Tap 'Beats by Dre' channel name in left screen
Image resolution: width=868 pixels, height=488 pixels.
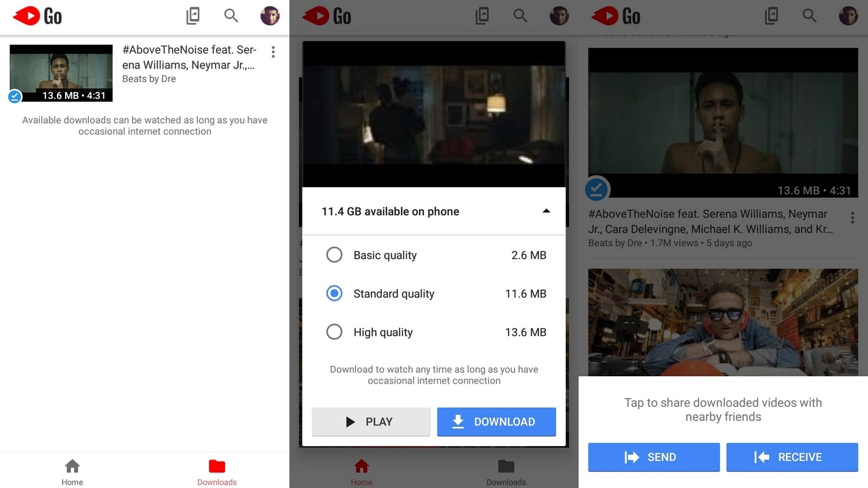coord(149,79)
